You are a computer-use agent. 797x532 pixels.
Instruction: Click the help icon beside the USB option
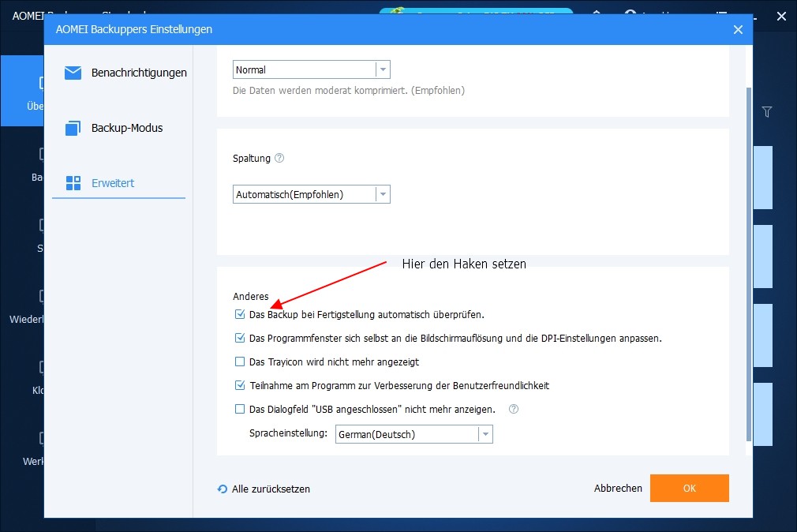(513, 409)
